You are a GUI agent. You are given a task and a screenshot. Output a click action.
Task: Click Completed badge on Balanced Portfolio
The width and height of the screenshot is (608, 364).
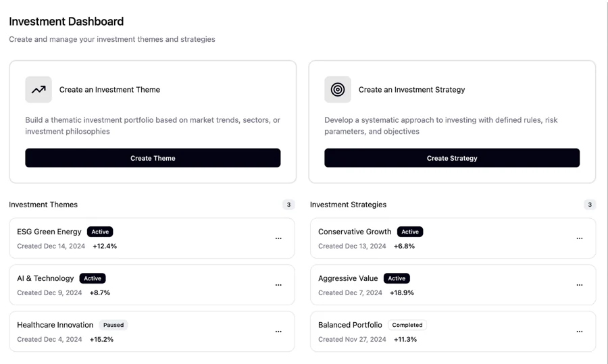pyautogui.click(x=407, y=325)
